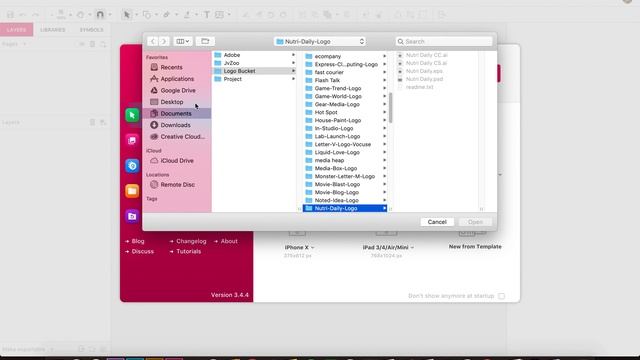The width and height of the screenshot is (640, 360).
Task: Expand the Gear-Media-Logo folder arrow
Action: (384, 104)
